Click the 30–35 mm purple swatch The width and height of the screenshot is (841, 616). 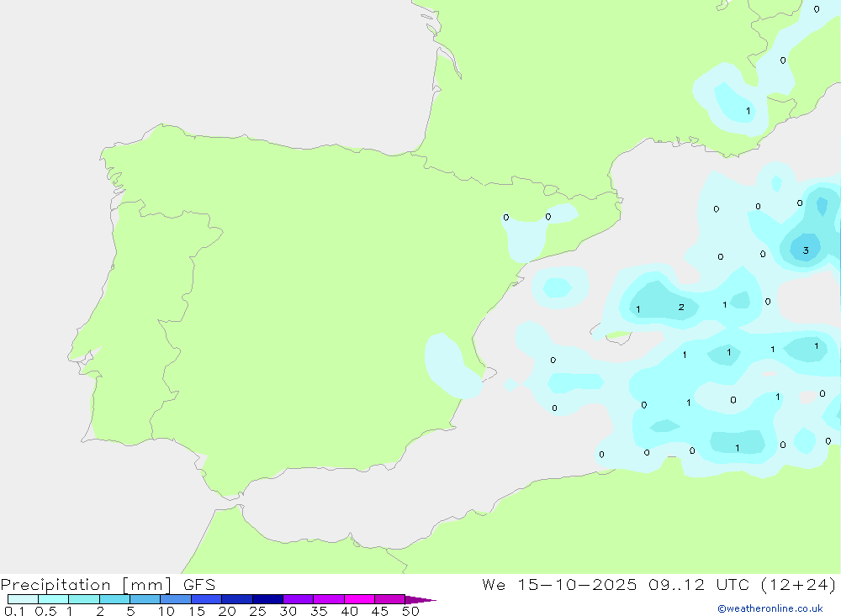(298, 599)
